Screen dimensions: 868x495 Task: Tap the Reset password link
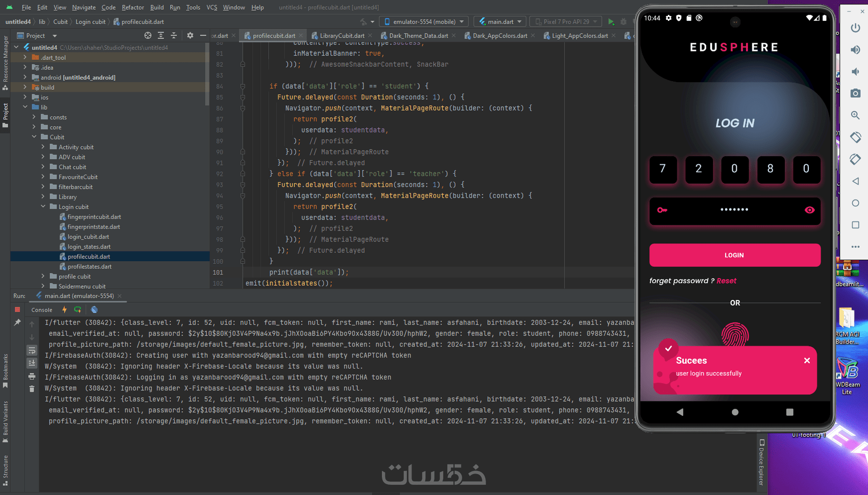(726, 281)
